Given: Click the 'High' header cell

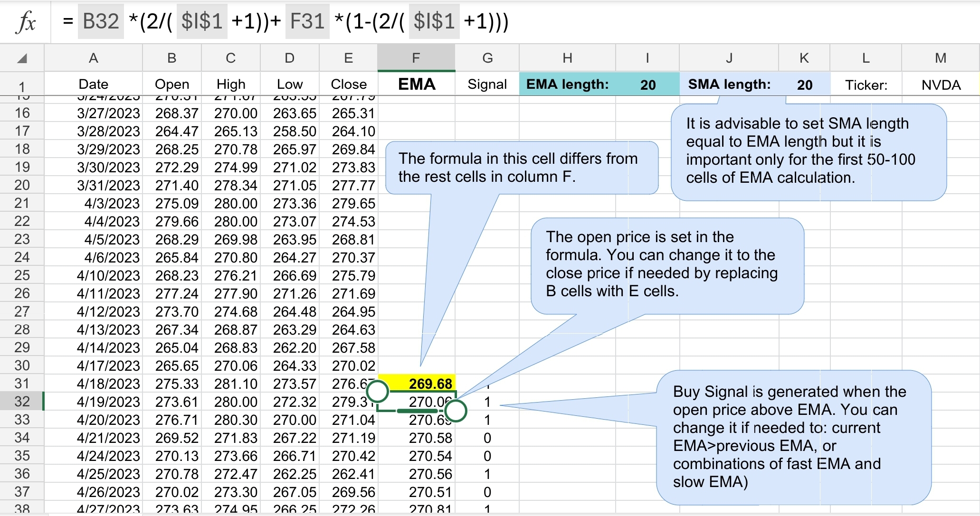Looking at the screenshot, I should coord(231,84).
